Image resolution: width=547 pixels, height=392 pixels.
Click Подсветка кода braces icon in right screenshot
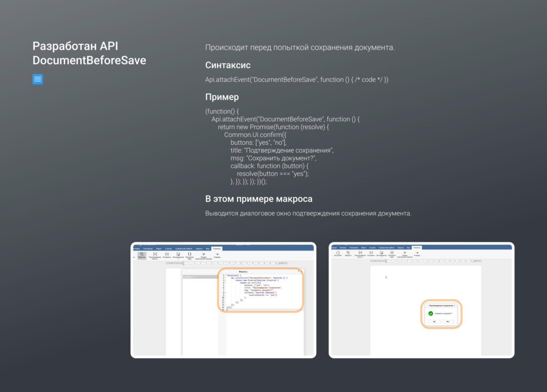(x=392, y=253)
